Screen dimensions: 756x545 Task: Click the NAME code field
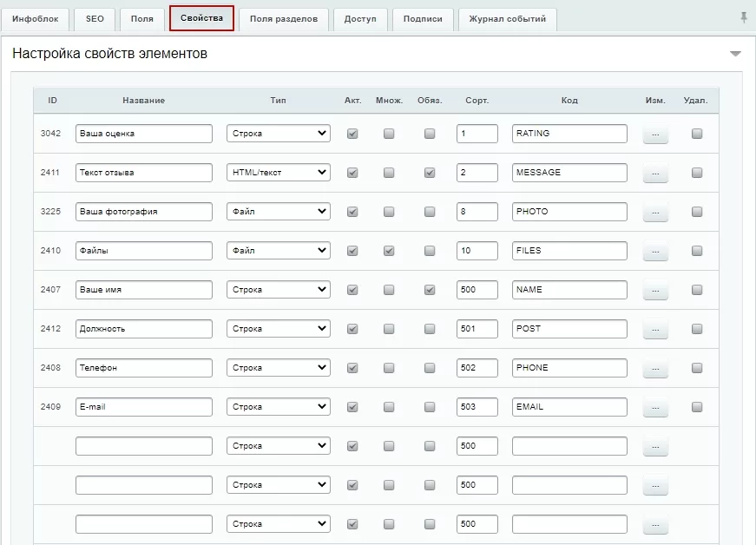point(569,290)
